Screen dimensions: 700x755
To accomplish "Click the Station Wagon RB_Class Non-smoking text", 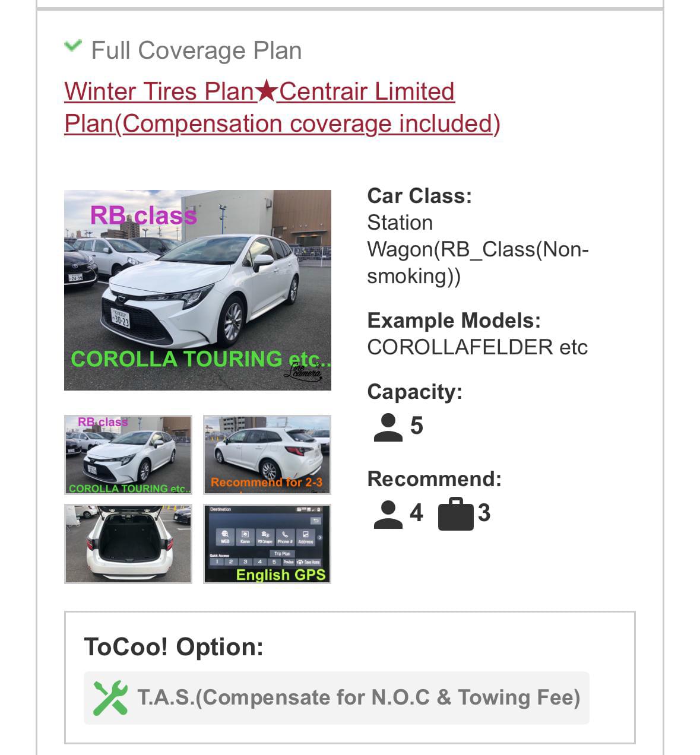I will click(478, 249).
